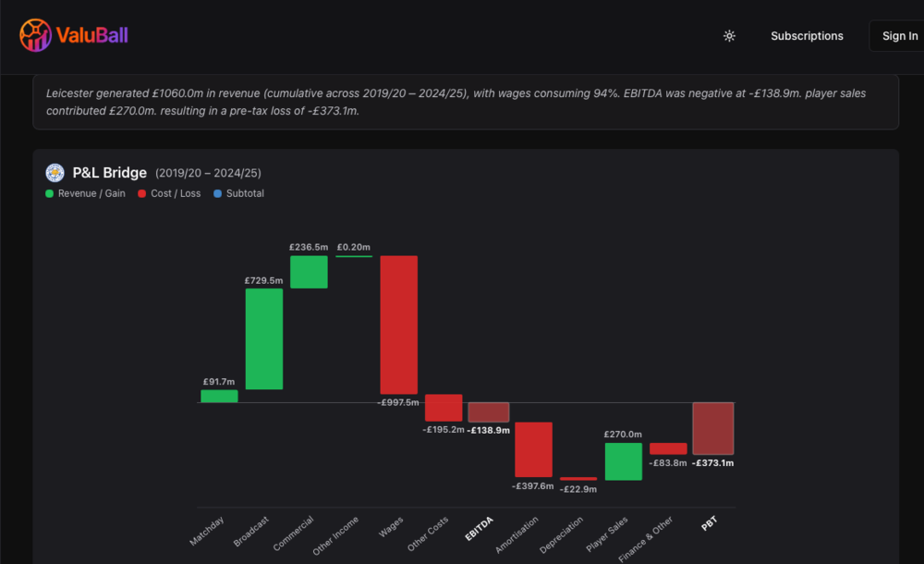Click the Other Costs red bar

point(444,408)
